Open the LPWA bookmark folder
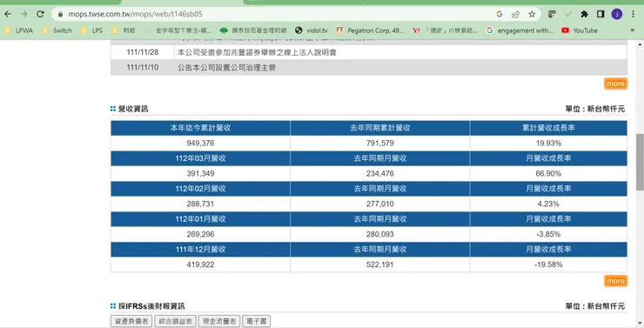The height and width of the screenshot is (328, 644). click(19, 30)
